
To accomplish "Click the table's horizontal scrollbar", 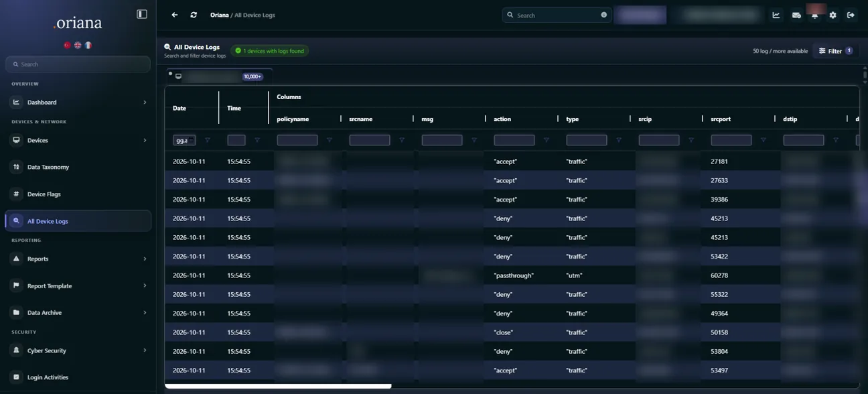I will pyautogui.click(x=278, y=386).
